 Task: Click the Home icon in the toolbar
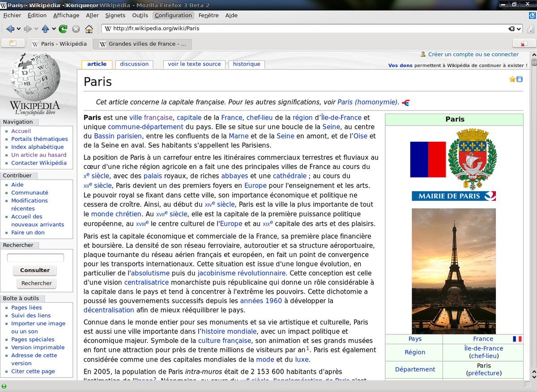click(x=89, y=29)
